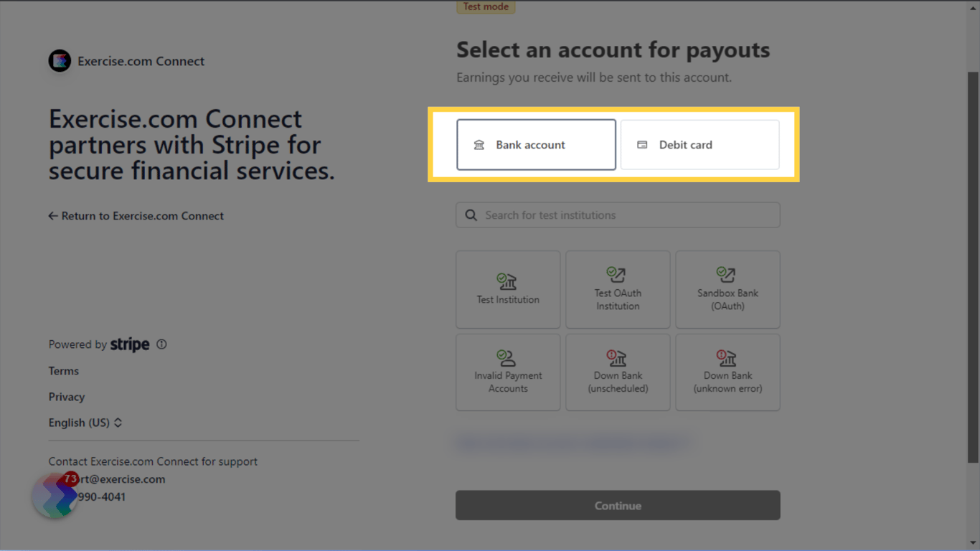Open the Terms page
Image resolution: width=980 pixels, height=551 pixels.
coord(63,371)
